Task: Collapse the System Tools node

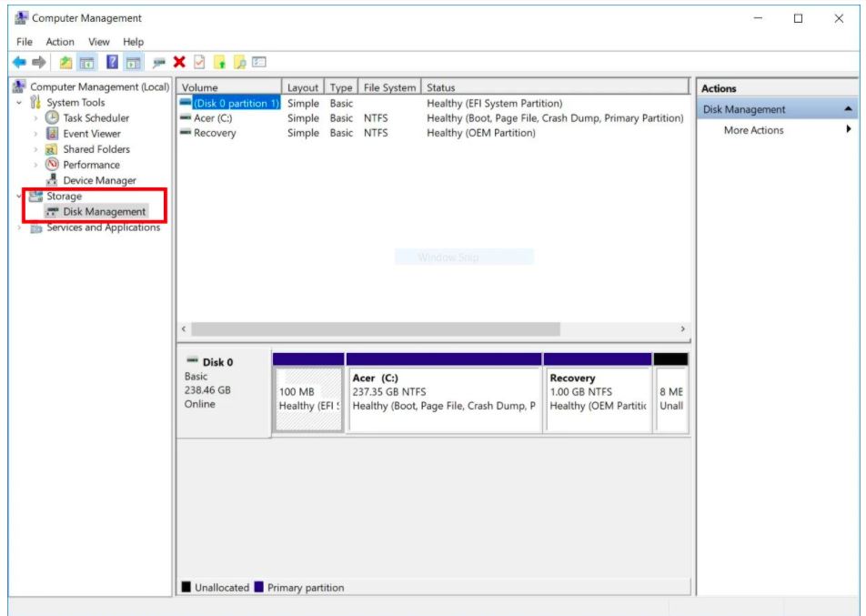Action: 20,103
